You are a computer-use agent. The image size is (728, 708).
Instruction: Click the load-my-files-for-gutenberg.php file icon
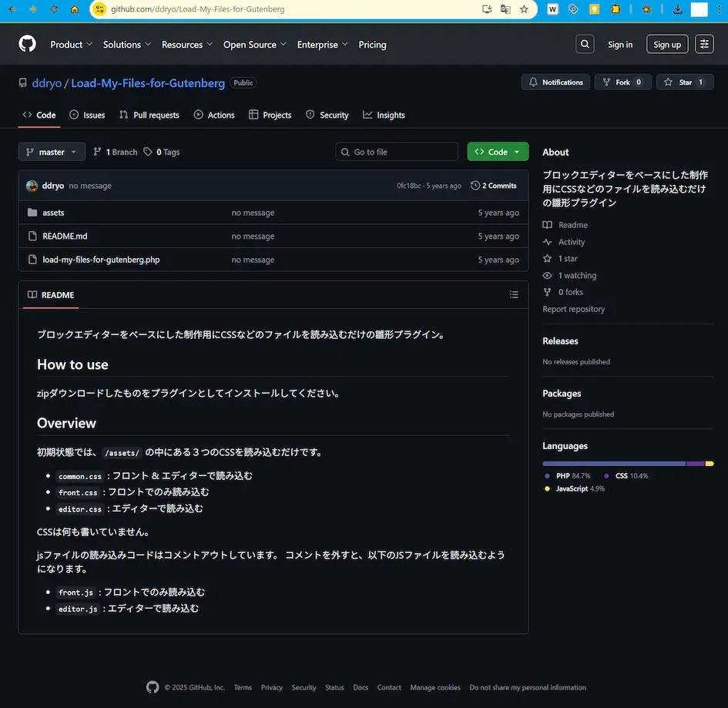(32, 260)
